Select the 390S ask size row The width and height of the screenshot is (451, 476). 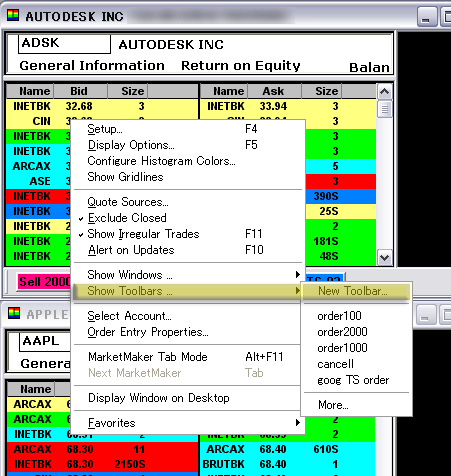(x=341, y=196)
